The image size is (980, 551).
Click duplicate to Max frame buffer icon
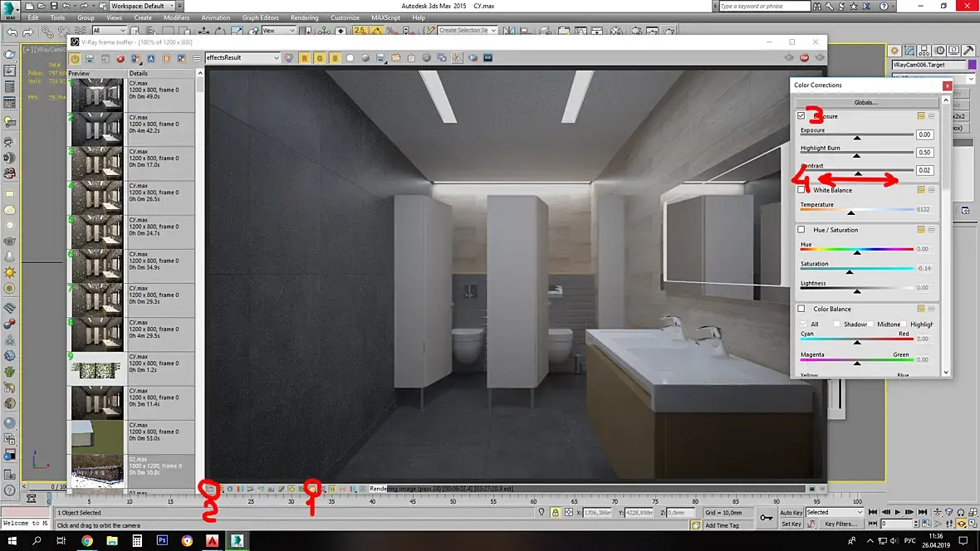(442, 58)
